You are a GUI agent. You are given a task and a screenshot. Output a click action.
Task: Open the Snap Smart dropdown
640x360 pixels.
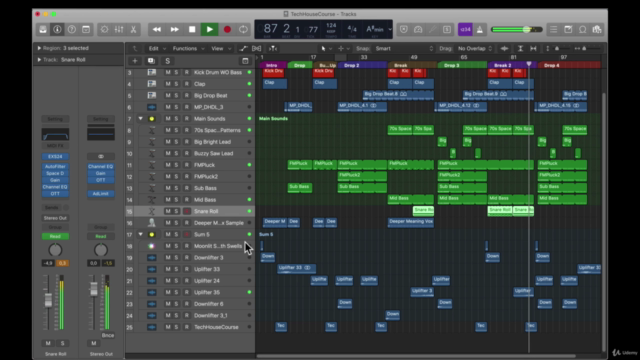(404, 49)
